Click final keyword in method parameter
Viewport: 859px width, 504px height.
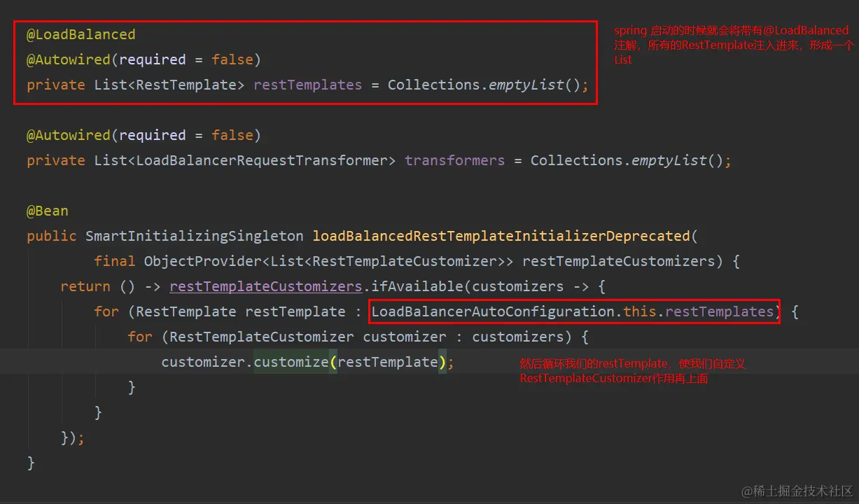(115, 261)
